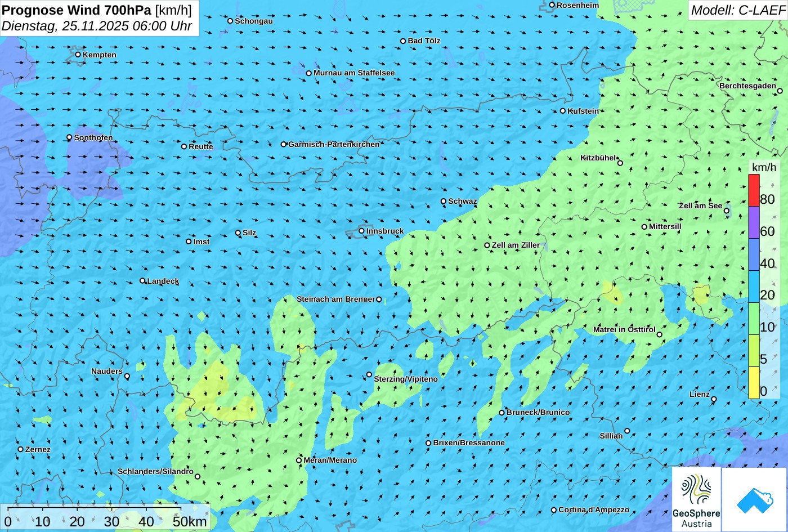Click the Sillian location marker

coord(627,431)
